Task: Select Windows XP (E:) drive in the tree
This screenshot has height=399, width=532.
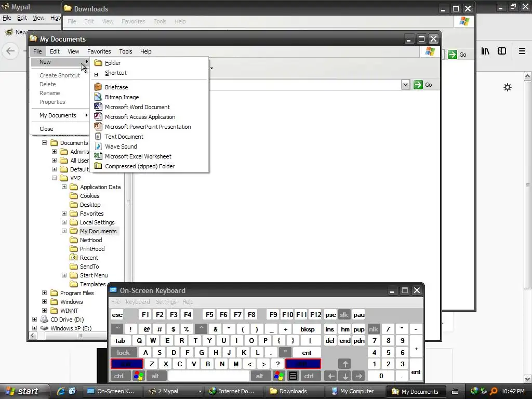Action: [x=71, y=328]
